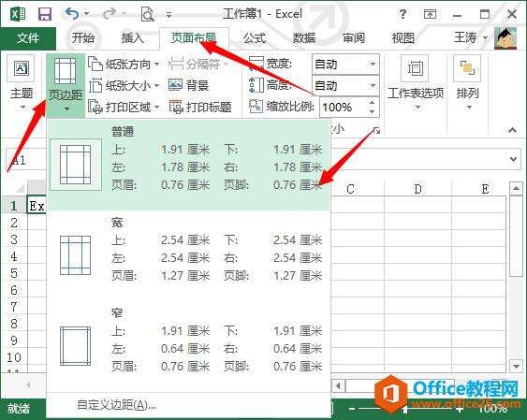Redo the last action
Image resolution: width=527 pixels, height=420 pixels.
[110, 14]
